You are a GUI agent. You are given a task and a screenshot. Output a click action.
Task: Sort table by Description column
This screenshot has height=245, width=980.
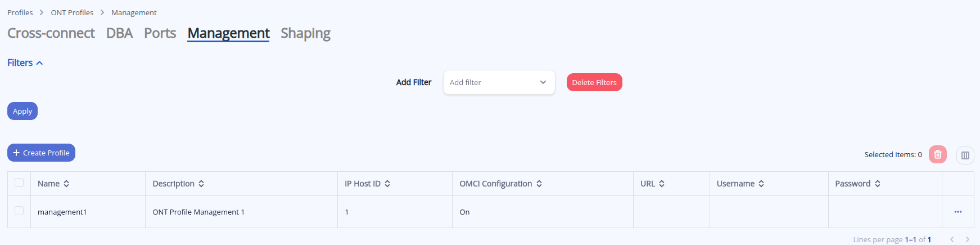[201, 184]
